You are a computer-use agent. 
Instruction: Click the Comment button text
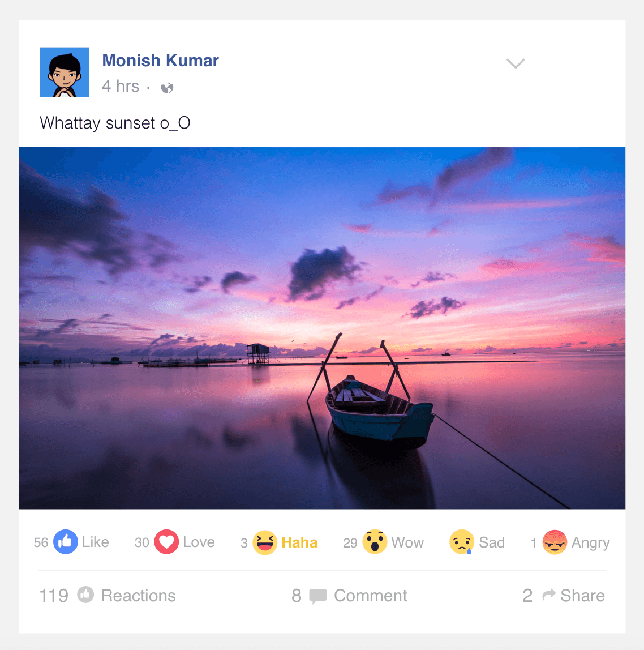pos(370,596)
